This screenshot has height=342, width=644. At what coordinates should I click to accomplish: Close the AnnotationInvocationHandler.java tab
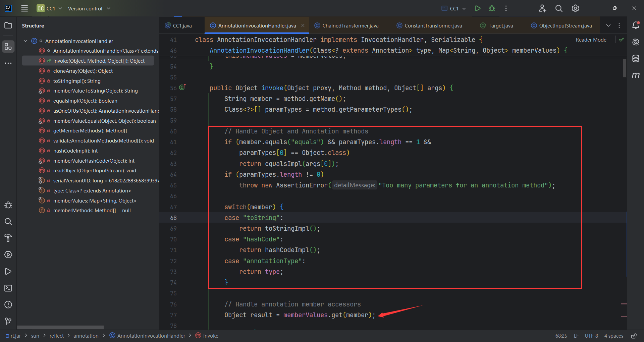(x=303, y=25)
